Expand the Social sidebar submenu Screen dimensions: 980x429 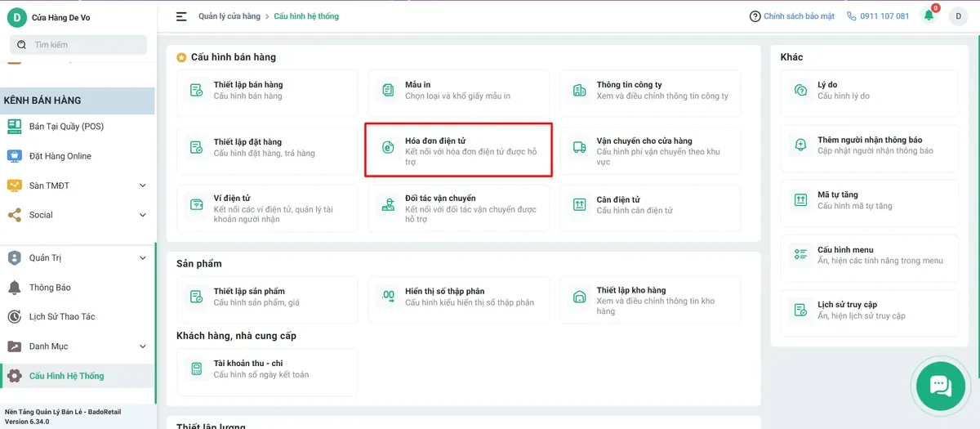pos(143,215)
